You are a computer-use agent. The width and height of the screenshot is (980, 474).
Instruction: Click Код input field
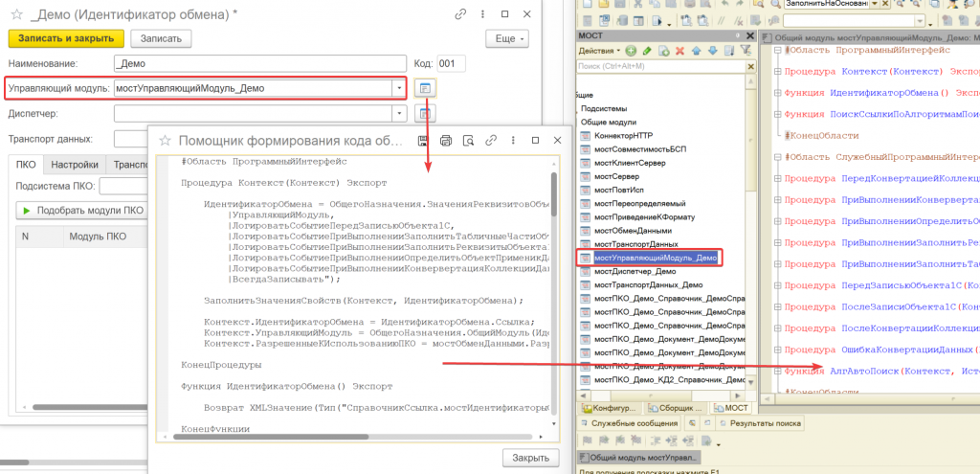coord(452,63)
